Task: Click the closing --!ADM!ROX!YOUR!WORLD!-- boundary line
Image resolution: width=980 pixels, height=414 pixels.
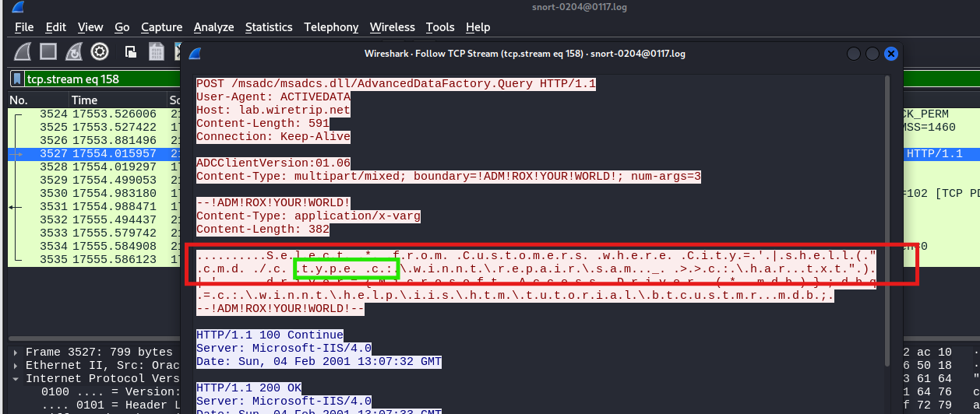Action: point(280,308)
